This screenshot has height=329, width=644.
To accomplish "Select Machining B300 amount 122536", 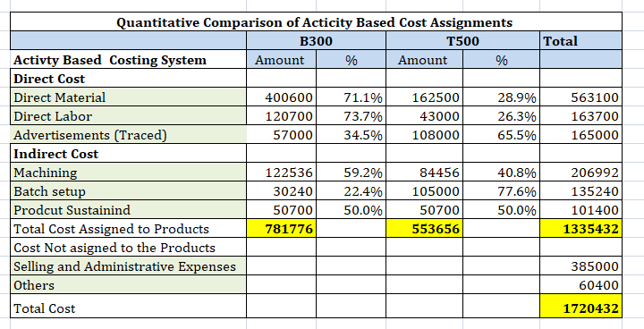I will pyautogui.click(x=282, y=173).
